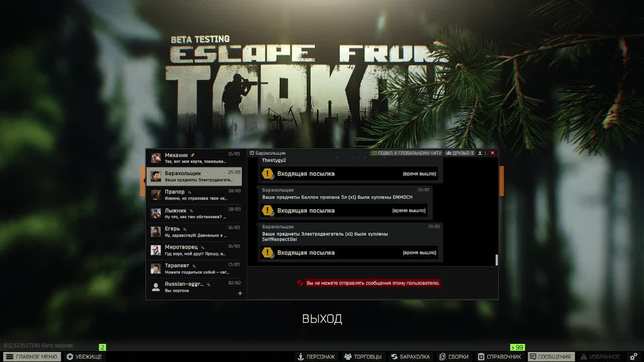Connect to global chat (Подкл. к глобальному чату)
Screen dimensions: 644x362
pyautogui.click(x=407, y=153)
